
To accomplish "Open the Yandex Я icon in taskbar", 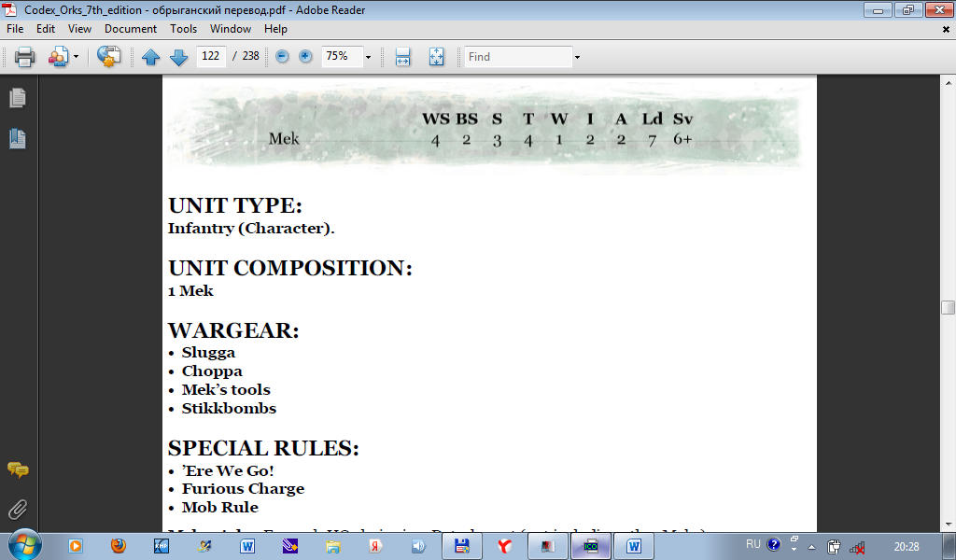I will (x=375, y=546).
